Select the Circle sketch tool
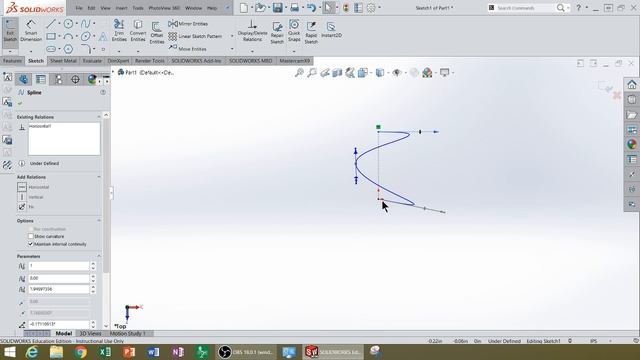Image resolution: width=640 pixels, height=360 pixels. [68, 24]
